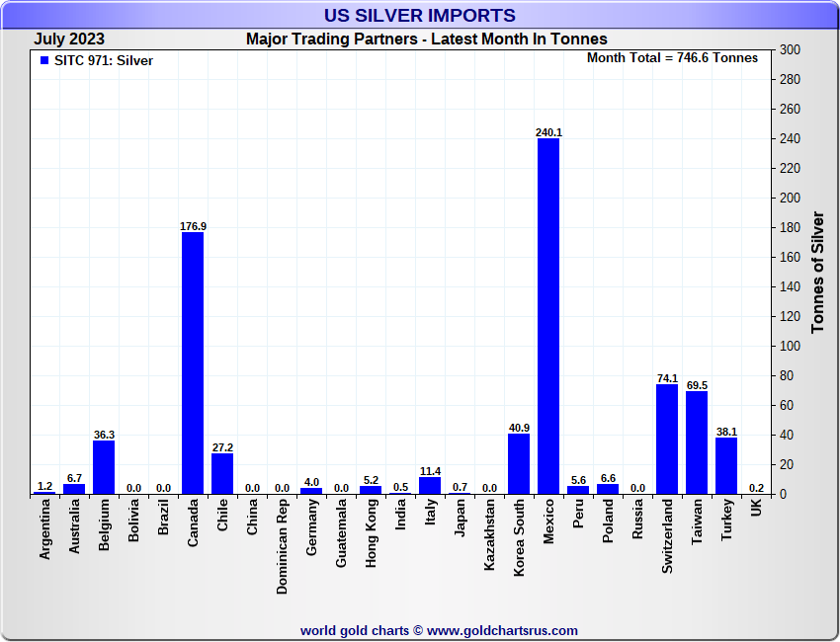Click the Chile bar labeled 27.2

222,473
